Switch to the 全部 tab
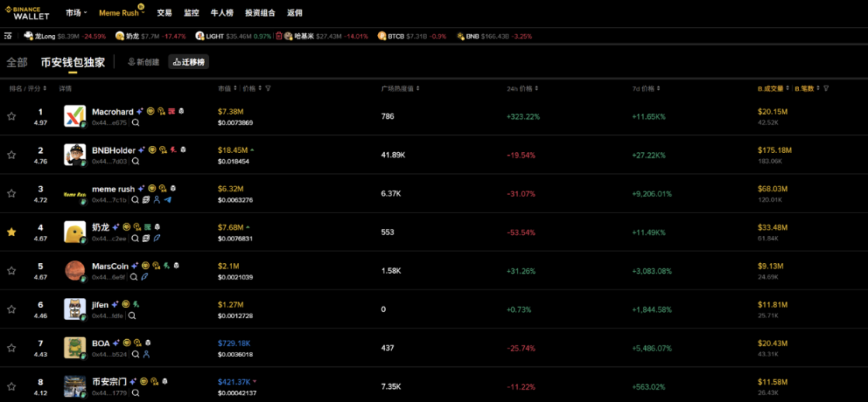This screenshot has width=868, height=402. coord(17,62)
